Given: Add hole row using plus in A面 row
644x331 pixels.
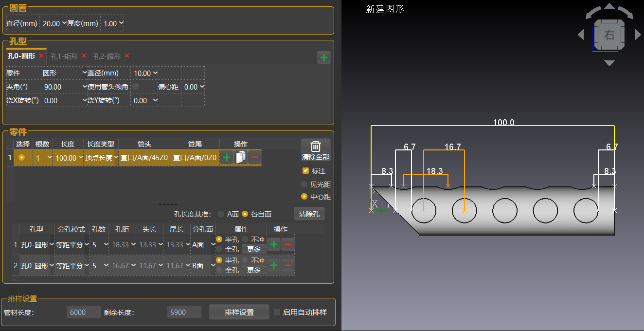Looking at the screenshot, I should pos(274,244).
